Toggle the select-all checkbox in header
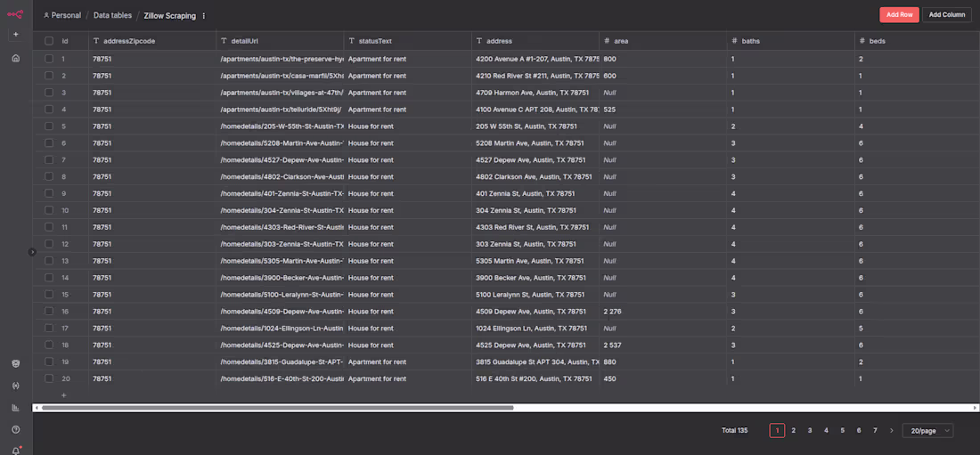Screen dimensions: 980x455 tap(49, 41)
